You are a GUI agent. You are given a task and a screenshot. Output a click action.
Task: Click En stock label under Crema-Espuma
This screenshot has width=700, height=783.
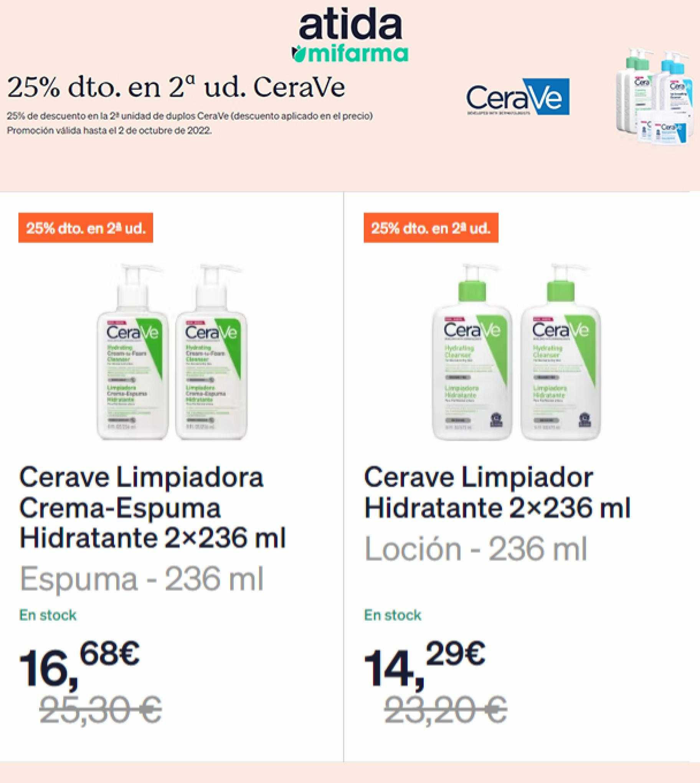coord(48,615)
